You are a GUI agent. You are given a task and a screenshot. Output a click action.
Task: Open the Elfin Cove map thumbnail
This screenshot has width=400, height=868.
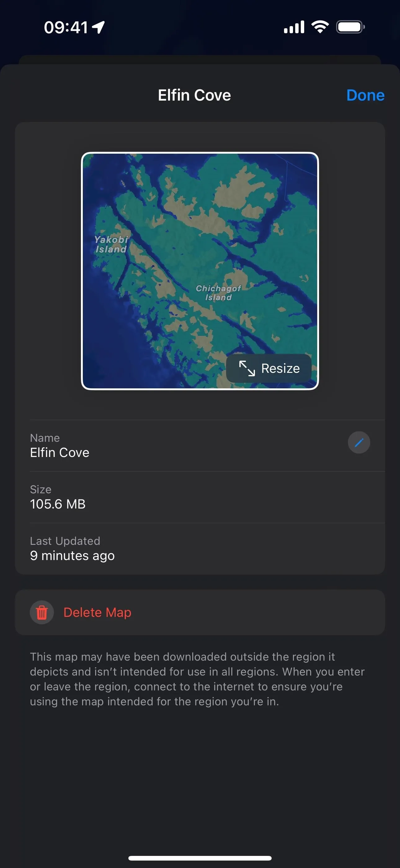pos(200,271)
